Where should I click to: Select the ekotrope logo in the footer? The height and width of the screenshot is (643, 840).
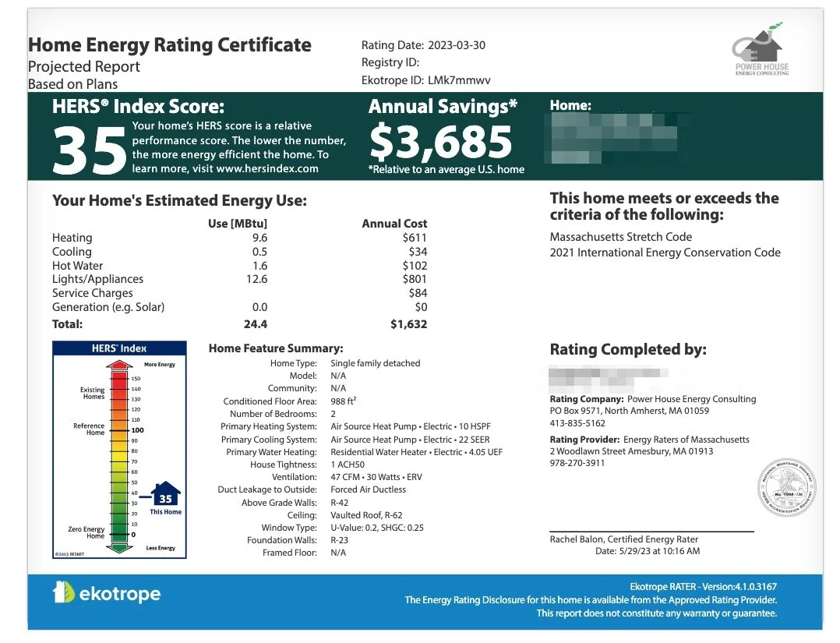click(105, 594)
